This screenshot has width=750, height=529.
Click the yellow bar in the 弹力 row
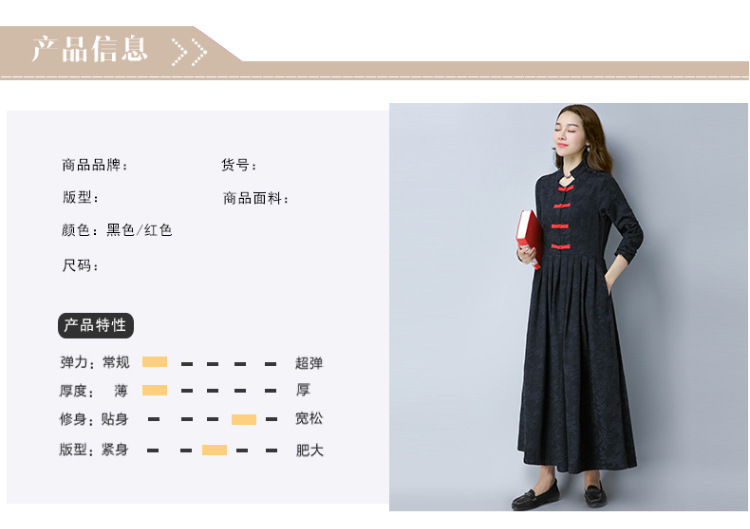(x=154, y=362)
